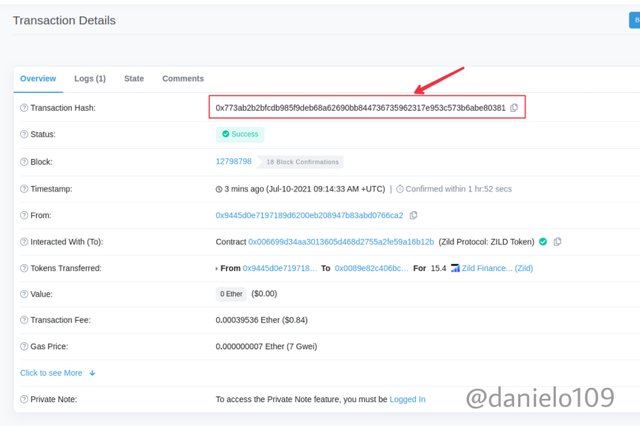Viewport: 640px width, 426px height.
Task: Open token recipient 0x0089e82c406bc... link
Action: pyautogui.click(x=371, y=268)
